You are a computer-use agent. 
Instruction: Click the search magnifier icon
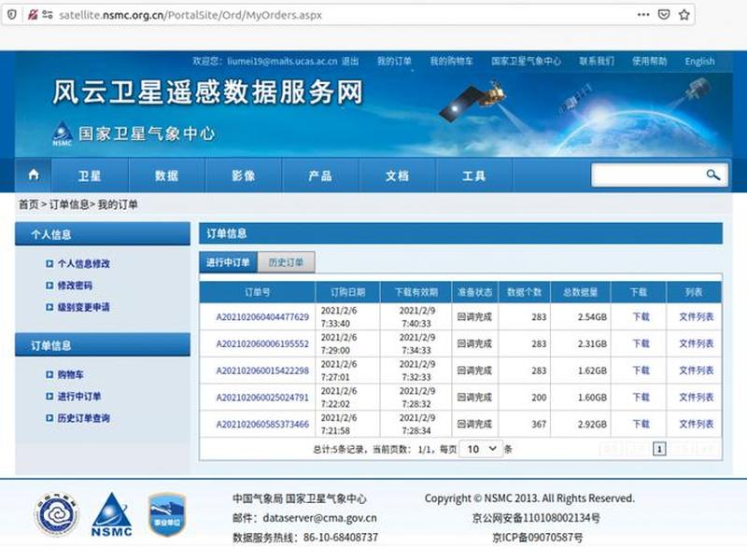[x=712, y=175]
